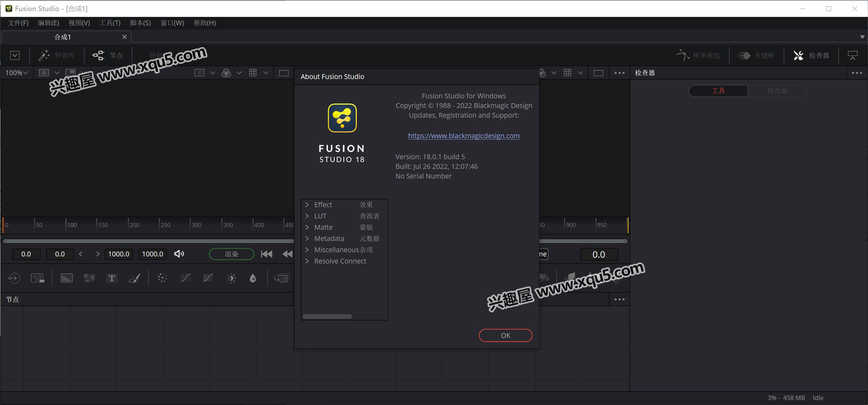Open the 视图(V) menu
The height and width of the screenshot is (405, 868).
[x=79, y=23]
